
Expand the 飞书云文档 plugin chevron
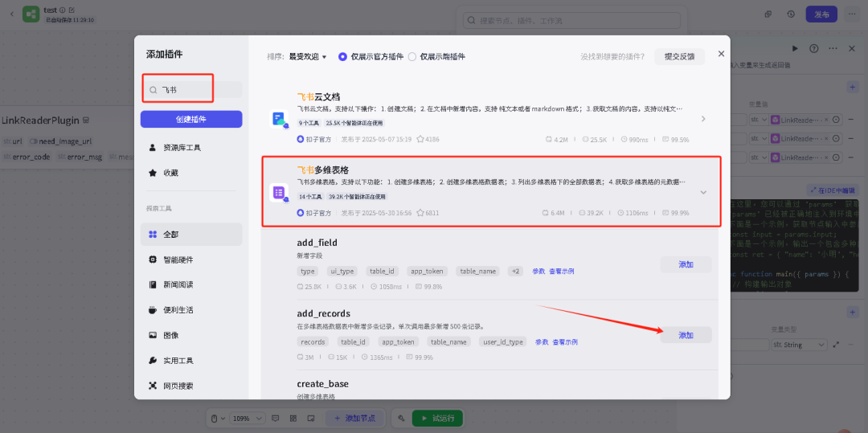pos(703,119)
